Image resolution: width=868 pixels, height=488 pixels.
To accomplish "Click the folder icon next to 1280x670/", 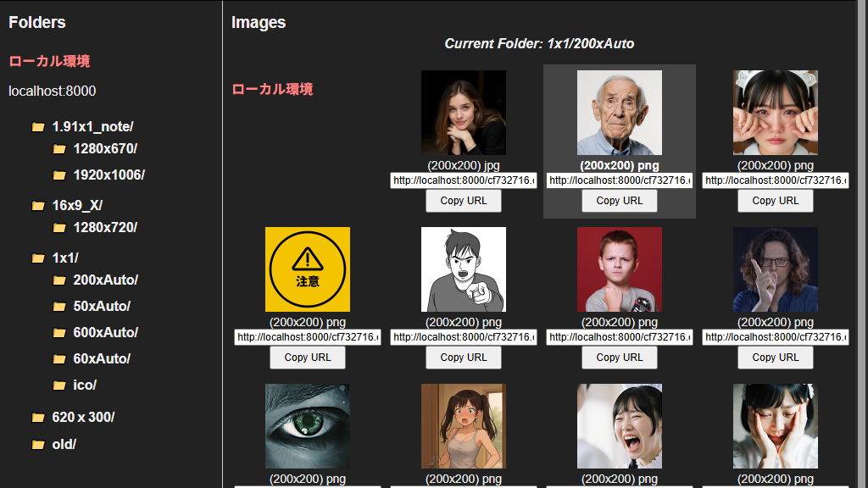I will tap(58, 149).
